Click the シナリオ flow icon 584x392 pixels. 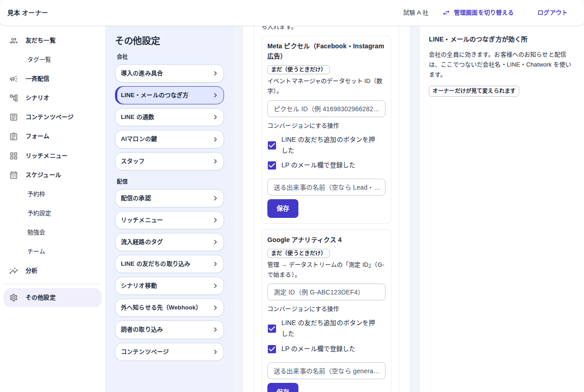(14, 98)
